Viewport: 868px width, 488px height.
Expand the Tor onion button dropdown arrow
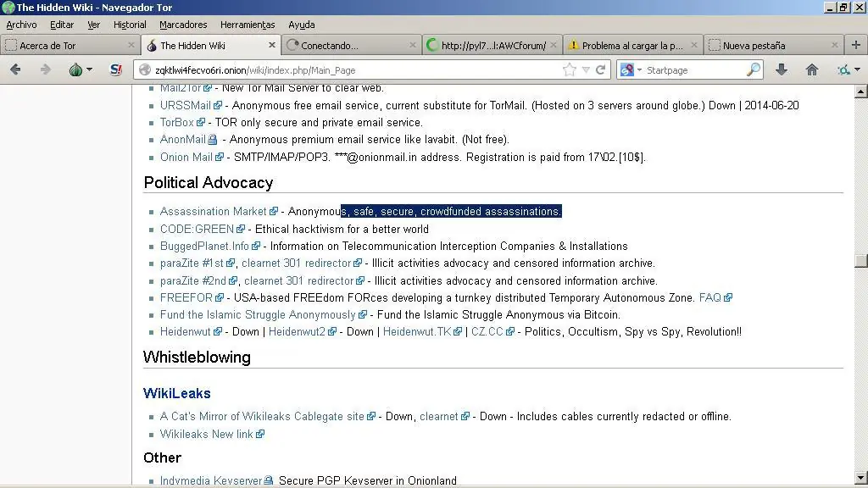tap(89, 69)
